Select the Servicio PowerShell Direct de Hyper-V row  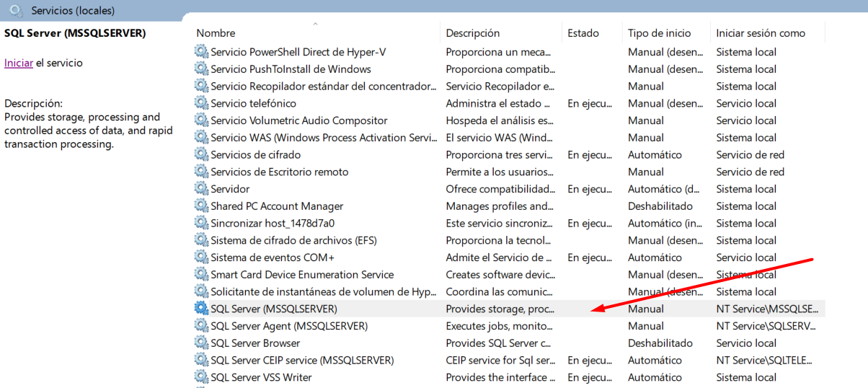pyautogui.click(x=298, y=52)
